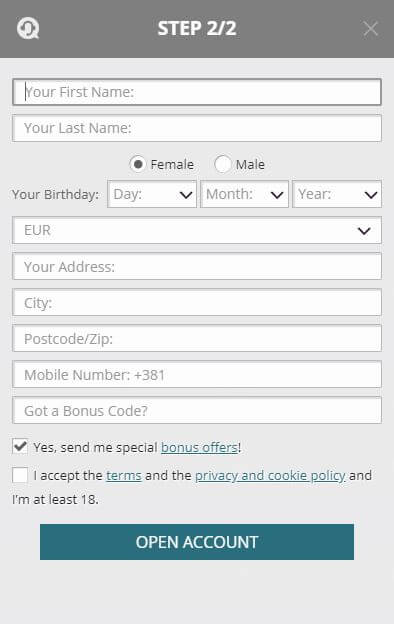Select the Mobile Number input field
The height and width of the screenshot is (624, 394).
click(197, 374)
